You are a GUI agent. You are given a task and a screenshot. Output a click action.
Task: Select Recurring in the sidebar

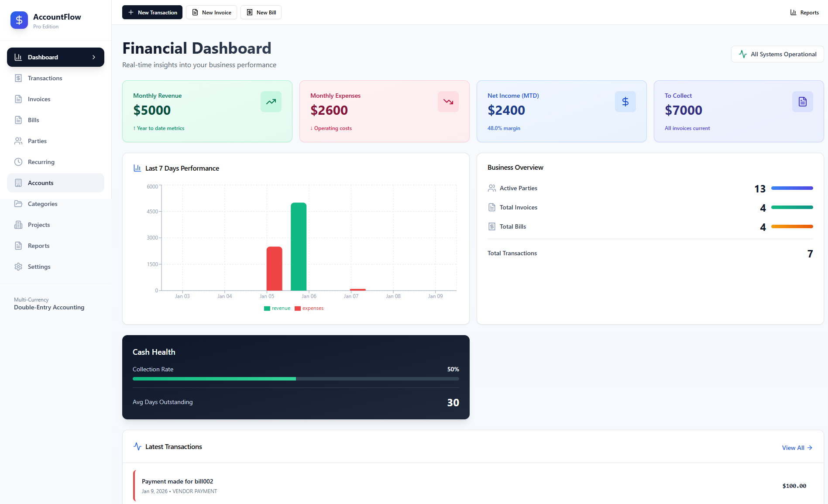click(55, 162)
